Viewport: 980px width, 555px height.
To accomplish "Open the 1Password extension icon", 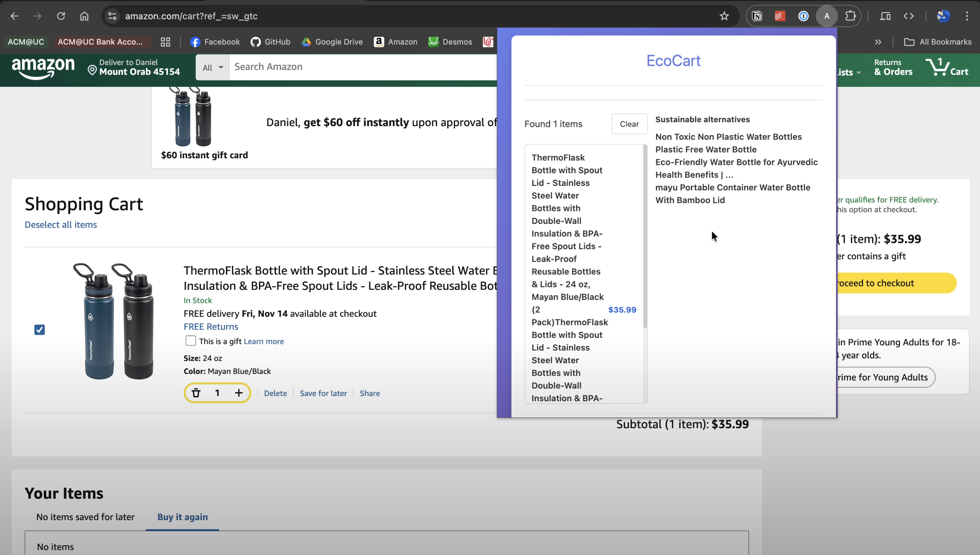I will click(803, 16).
